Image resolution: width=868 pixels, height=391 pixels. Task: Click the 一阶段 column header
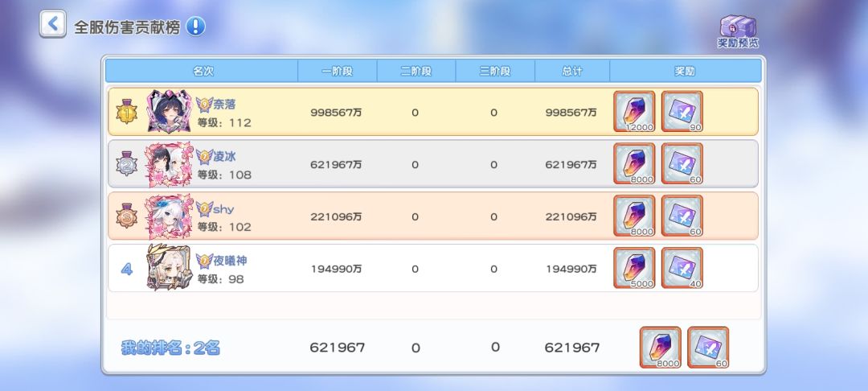[x=337, y=71]
